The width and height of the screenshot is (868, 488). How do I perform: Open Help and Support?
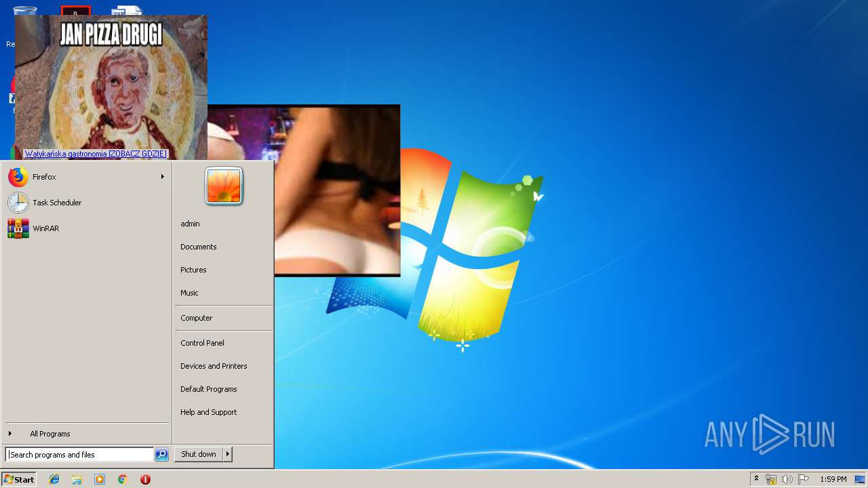(x=208, y=412)
